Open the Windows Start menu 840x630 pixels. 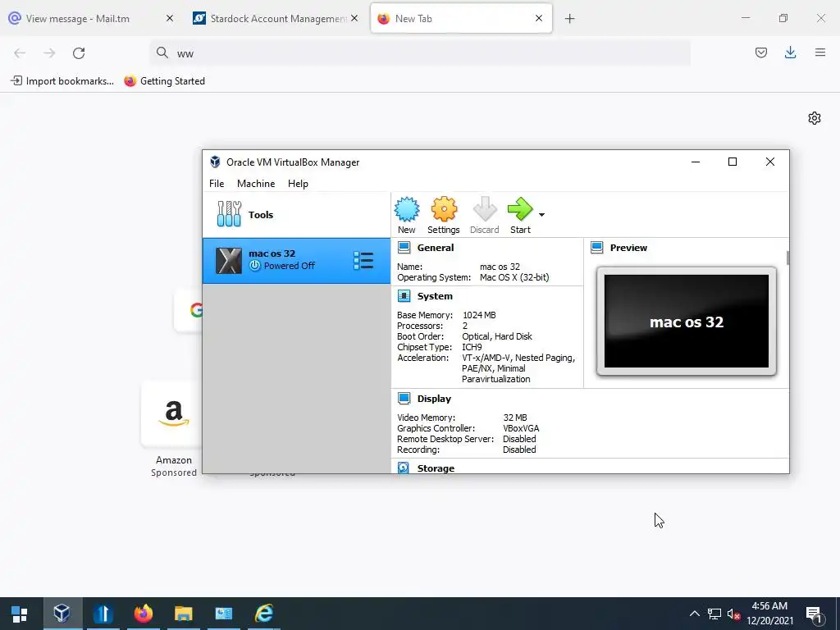(x=20, y=614)
